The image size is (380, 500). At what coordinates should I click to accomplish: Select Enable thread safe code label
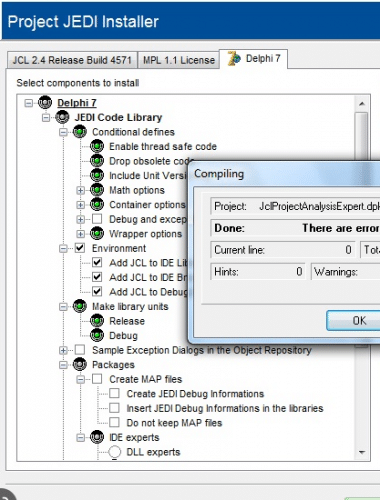click(163, 146)
